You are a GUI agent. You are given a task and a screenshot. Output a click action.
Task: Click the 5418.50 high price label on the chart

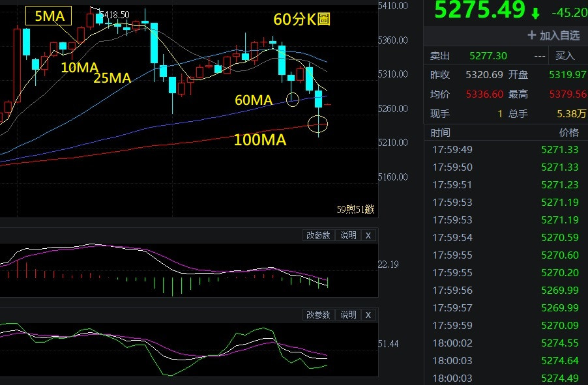point(114,14)
